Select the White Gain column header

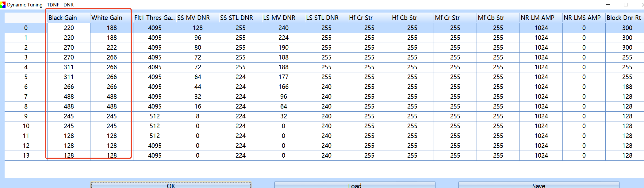click(112, 18)
